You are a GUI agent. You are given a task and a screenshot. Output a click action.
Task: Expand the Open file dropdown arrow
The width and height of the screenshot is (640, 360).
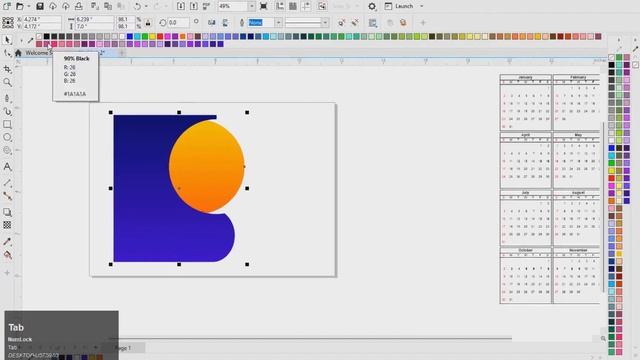pyautogui.click(x=29, y=6)
